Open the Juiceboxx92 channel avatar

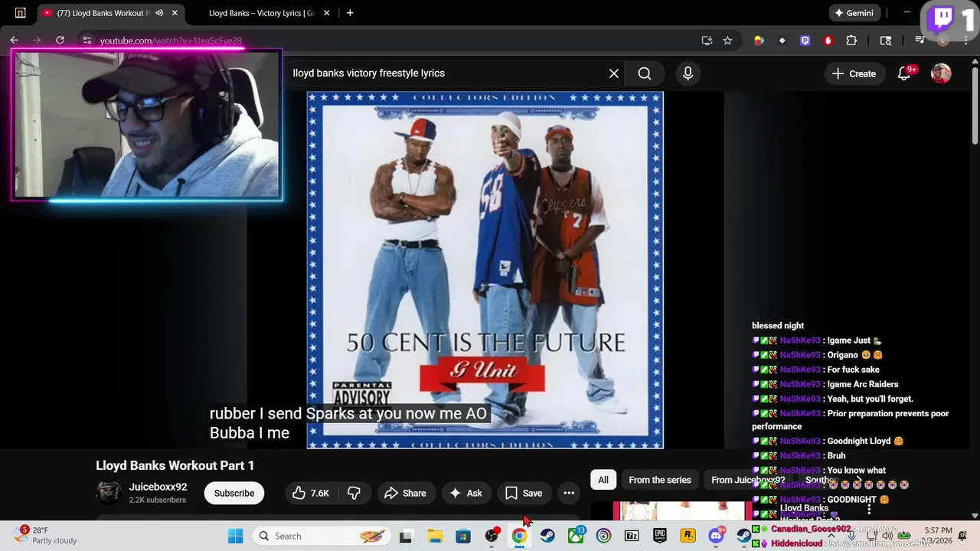pyautogui.click(x=108, y=493)
